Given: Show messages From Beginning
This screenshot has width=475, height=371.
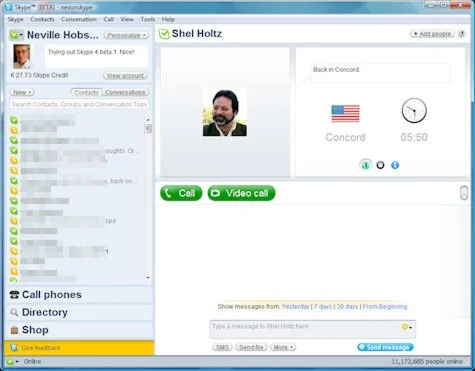Looking at the screenshot, I should (385, 307).
